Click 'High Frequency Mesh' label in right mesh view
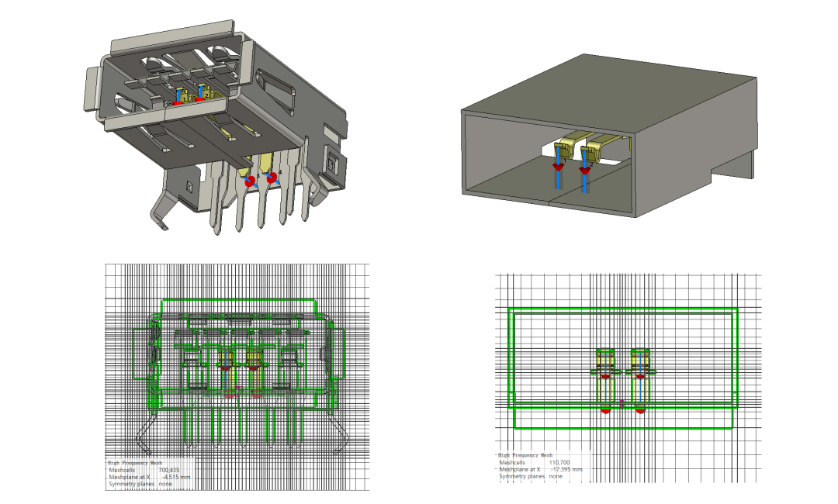 pyautogui.click(x=525, y=455)
